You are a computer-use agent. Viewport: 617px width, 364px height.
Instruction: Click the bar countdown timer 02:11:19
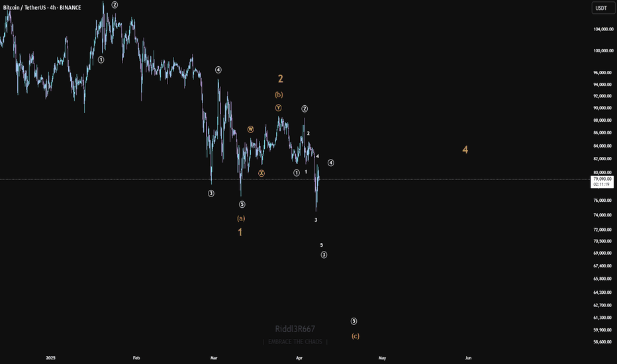602,185
